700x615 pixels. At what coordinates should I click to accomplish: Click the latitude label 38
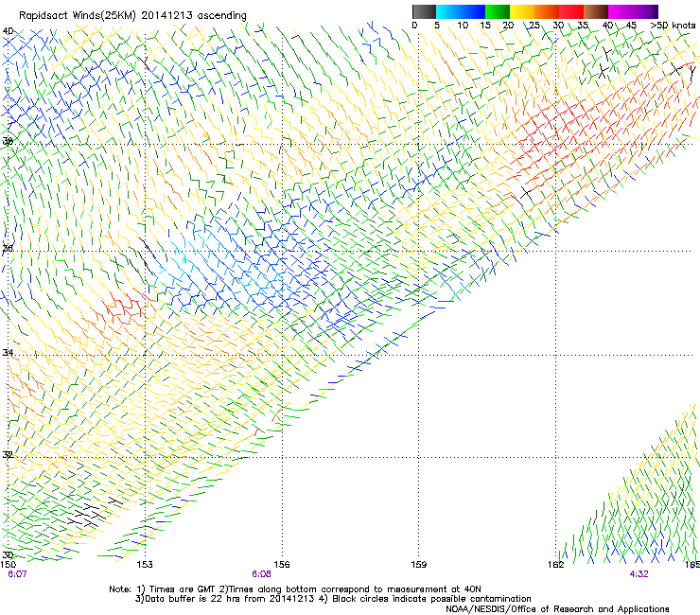click(x=8, y=142)
